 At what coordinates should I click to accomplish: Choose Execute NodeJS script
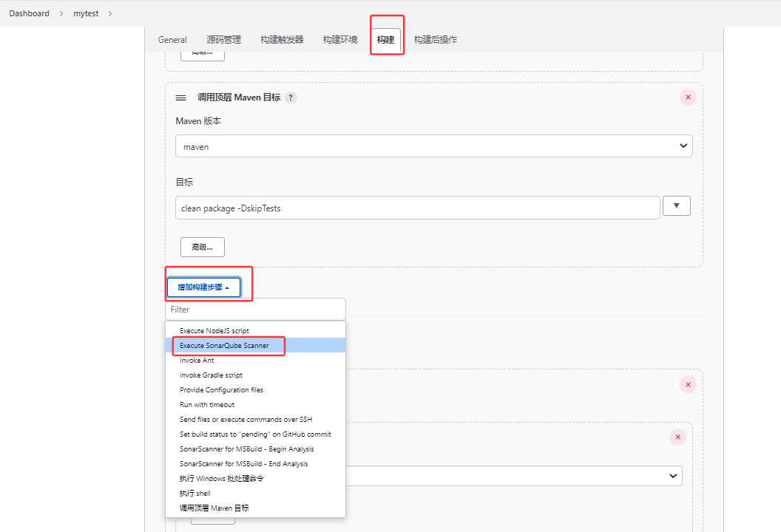[214, 330]
